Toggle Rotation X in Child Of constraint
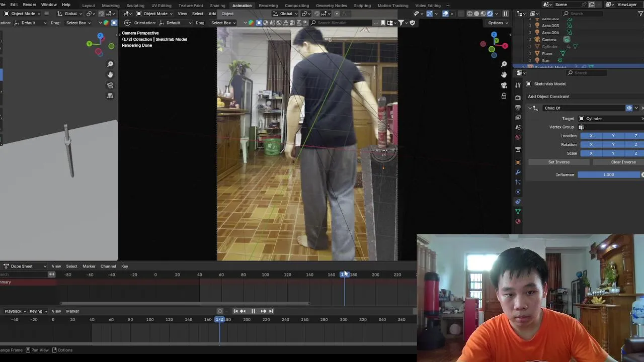 tap(591, 145)
